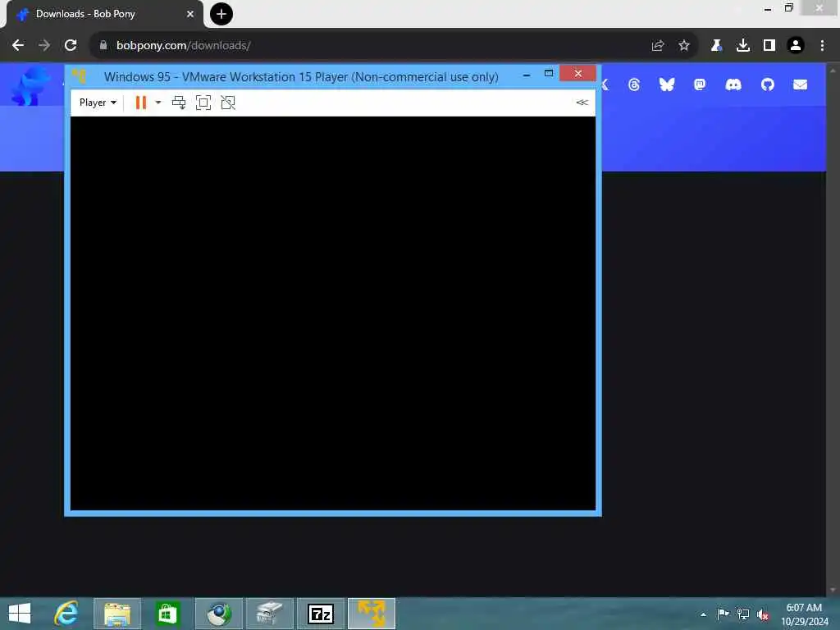Switch to the browser taskbar icon
Viewport: 840px width, 630px height.
pyautogui.click(x=218, y=614)
